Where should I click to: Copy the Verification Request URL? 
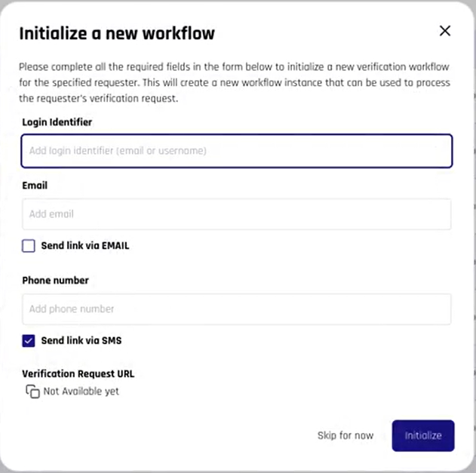click(32, 392)
